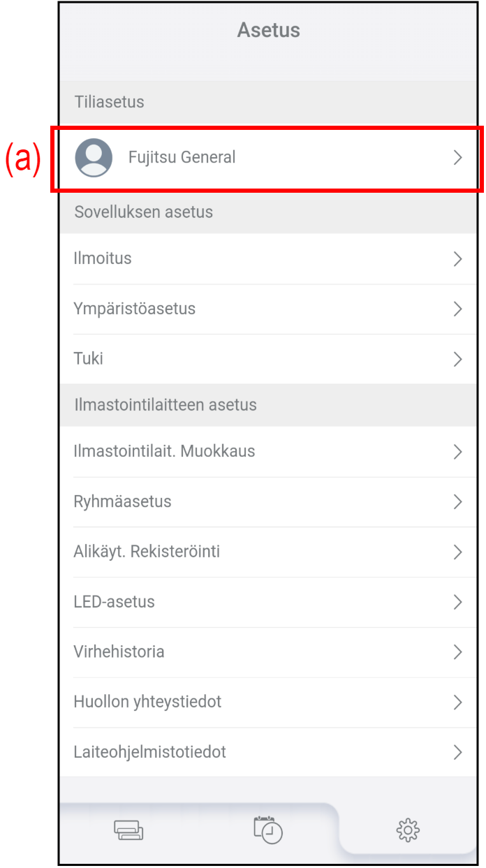This screenshot has width=486, height=868.
Task: Tap the chevron arrow beside Fujitsu General
Action: (458, 158)
